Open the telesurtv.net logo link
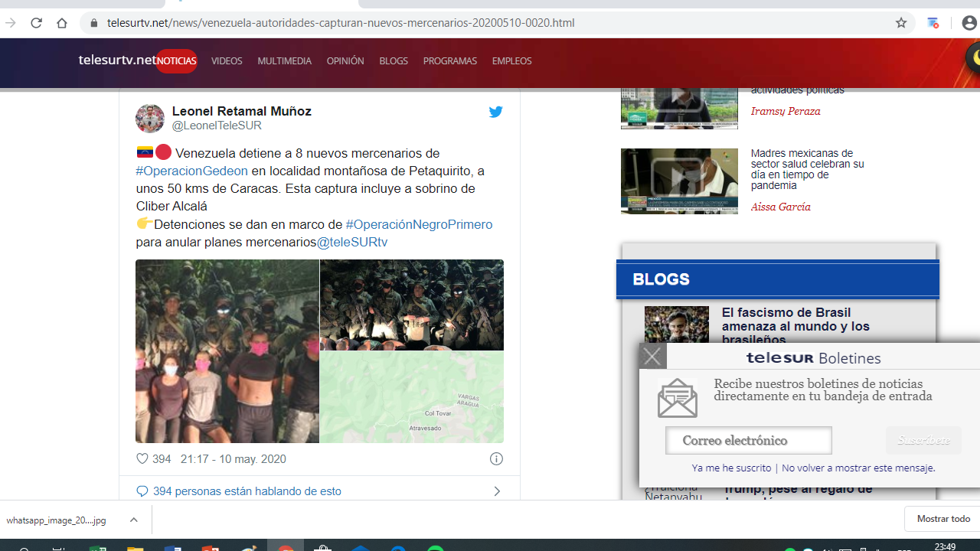 point(116,60)
